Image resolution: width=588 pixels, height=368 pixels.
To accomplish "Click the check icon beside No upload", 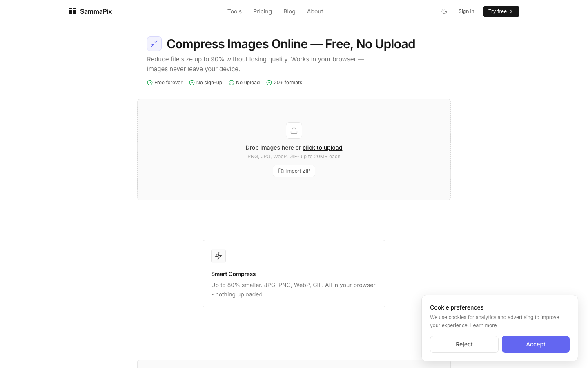I will point(231,83).
